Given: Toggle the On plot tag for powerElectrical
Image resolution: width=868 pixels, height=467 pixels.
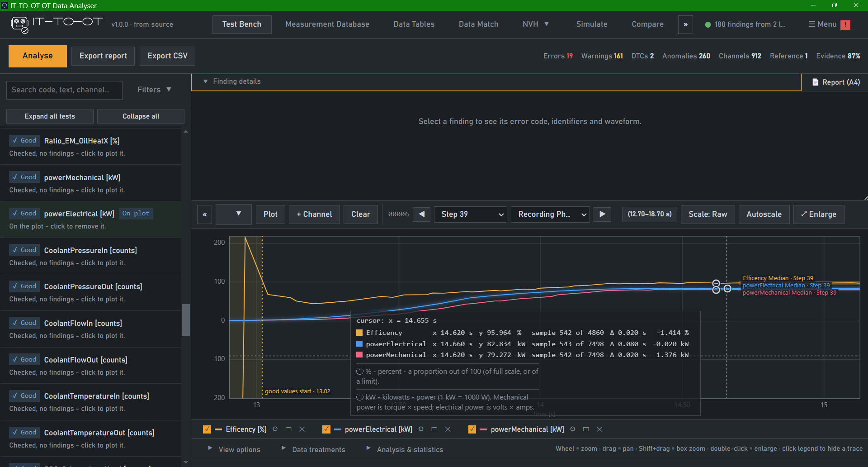Looking at the screenshot, I should pyautogui.click(x=136, y=214).
